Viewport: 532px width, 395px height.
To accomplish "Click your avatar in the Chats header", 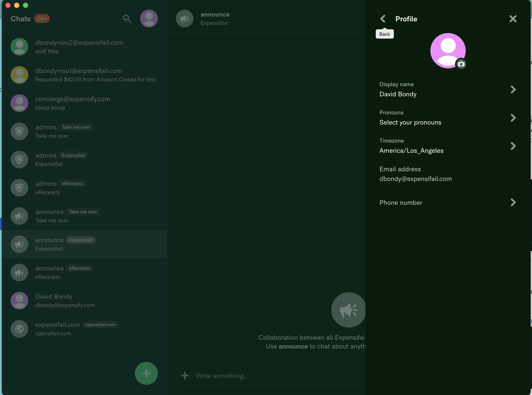I will click(x=149, y=19).
